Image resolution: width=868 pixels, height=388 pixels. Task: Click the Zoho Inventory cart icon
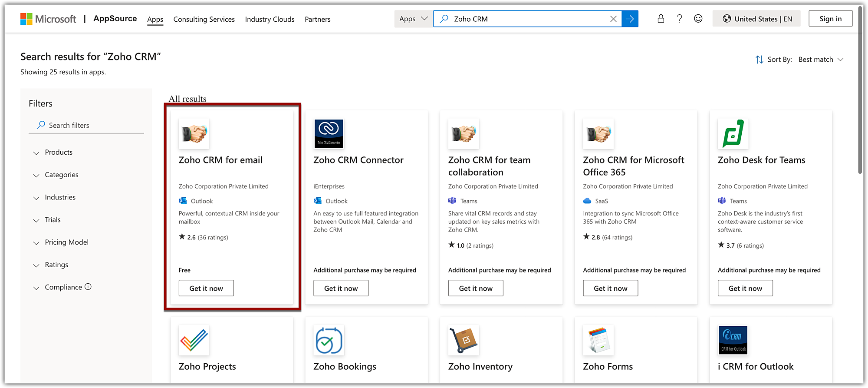(x=464, y=340)
